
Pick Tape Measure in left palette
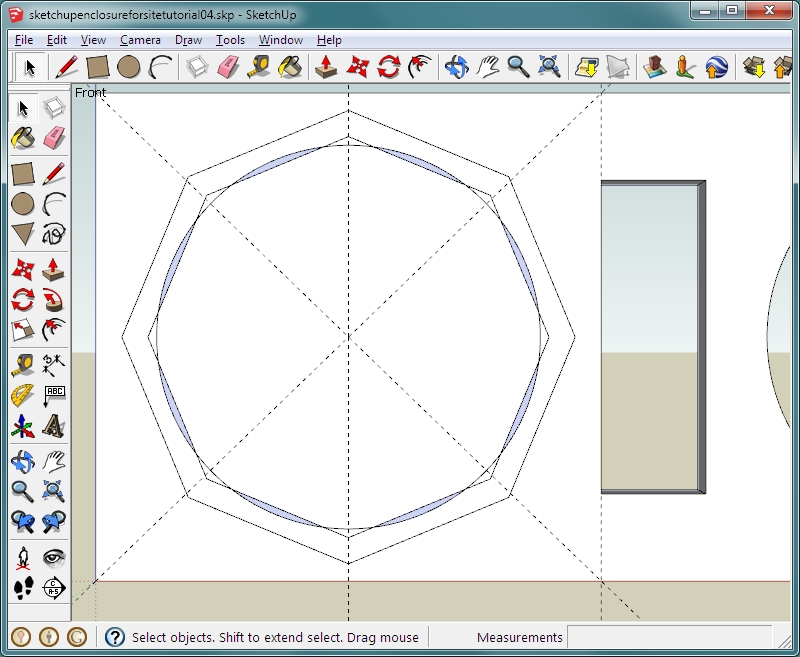click(23, 365)
